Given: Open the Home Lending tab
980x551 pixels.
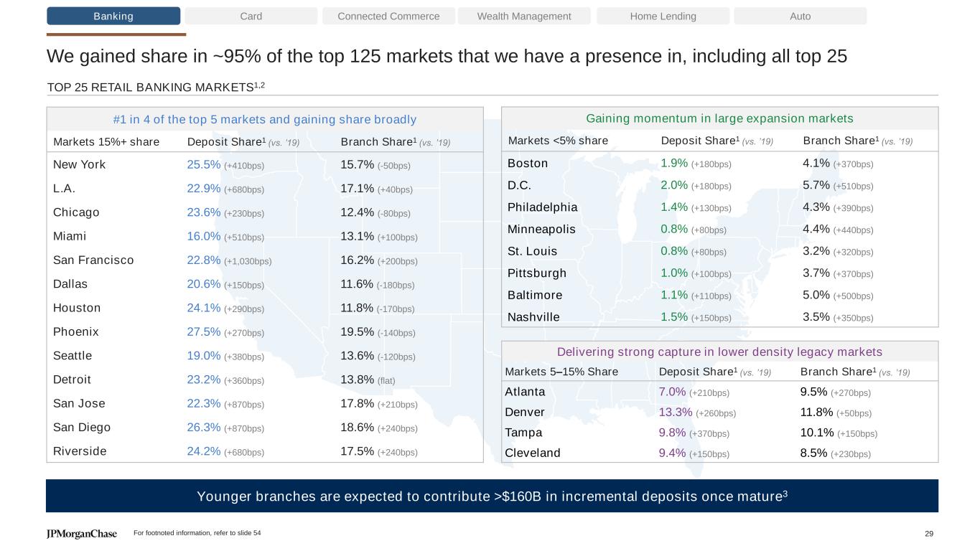Looking at the screenshot, I should pos(663,17).
